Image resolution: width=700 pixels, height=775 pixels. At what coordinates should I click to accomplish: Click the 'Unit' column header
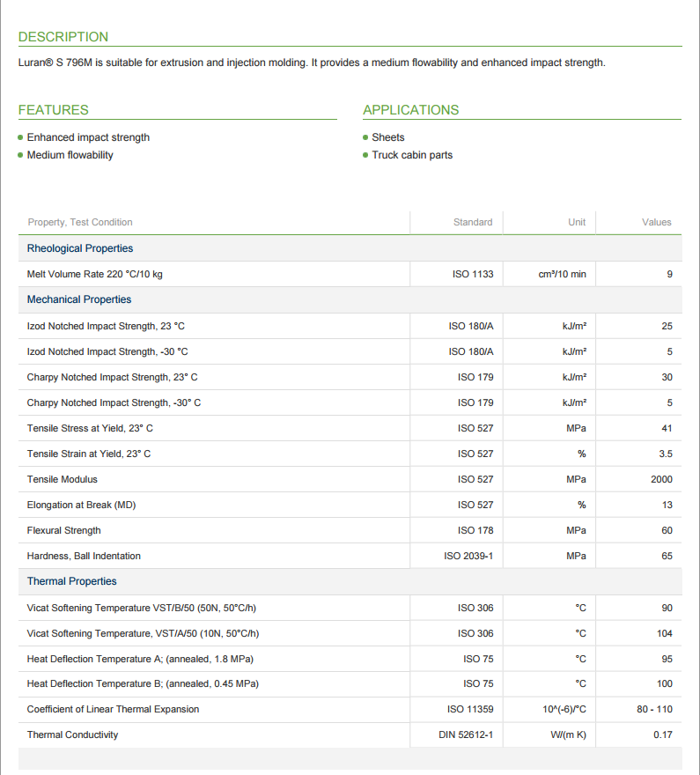[x=577, y=223]
